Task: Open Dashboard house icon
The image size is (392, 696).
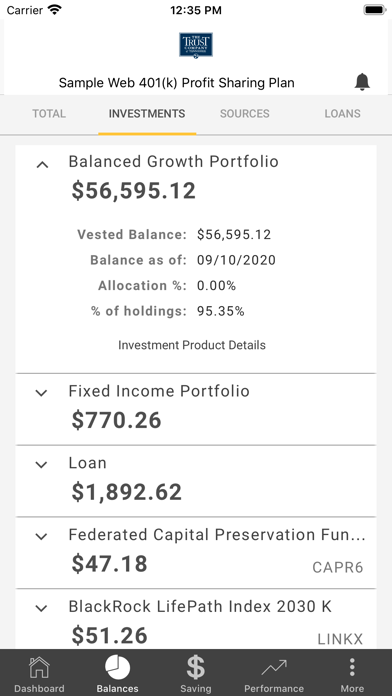Action: click(x=39, y=668)
